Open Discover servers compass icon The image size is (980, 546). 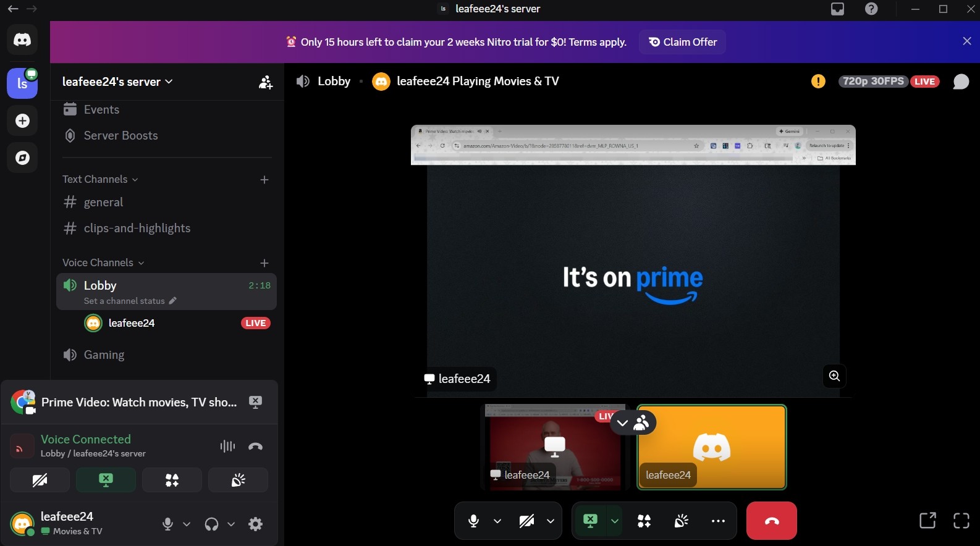22,158
